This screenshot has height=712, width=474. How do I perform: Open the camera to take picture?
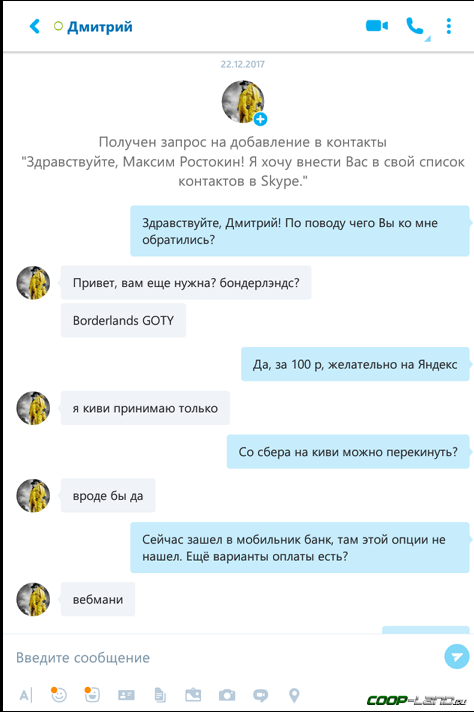(x=227, y=695)
